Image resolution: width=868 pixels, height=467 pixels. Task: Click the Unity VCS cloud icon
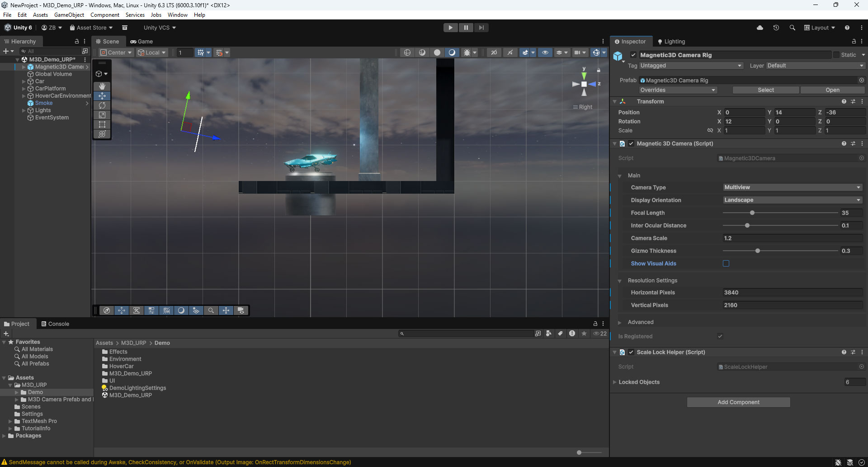click(760, 28)
